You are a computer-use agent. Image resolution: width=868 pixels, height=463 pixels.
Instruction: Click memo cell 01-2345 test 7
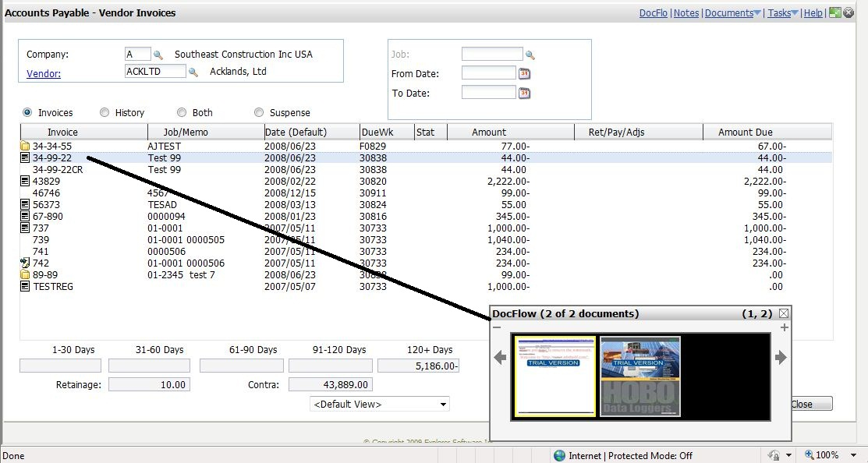click(181, 274)
